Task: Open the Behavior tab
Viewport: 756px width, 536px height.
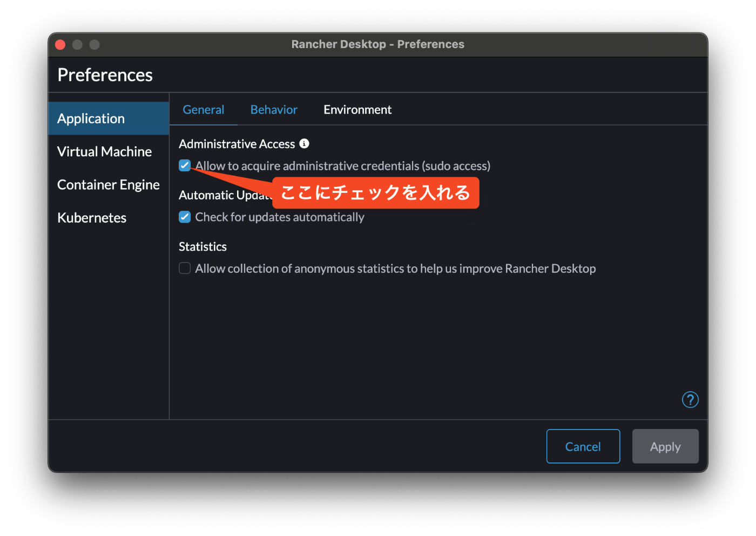Action: coord(274,110)
